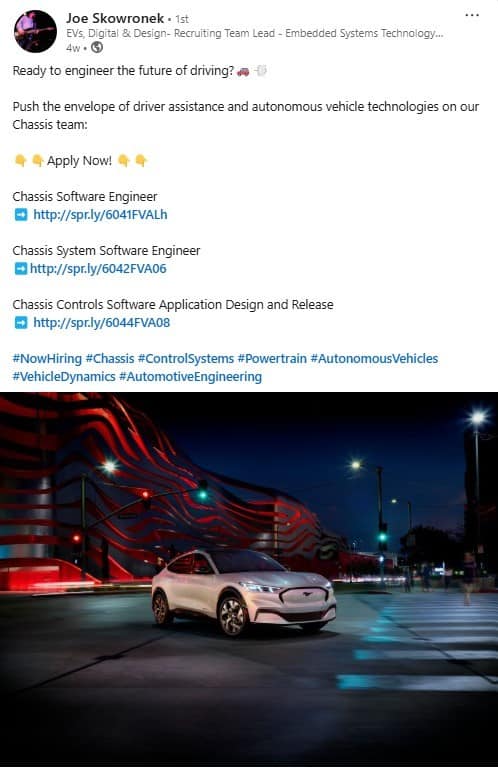Click the blue arrow icon before 6042FVA06 link
Screen dimensions: 498x769
(x=21, y=269)
